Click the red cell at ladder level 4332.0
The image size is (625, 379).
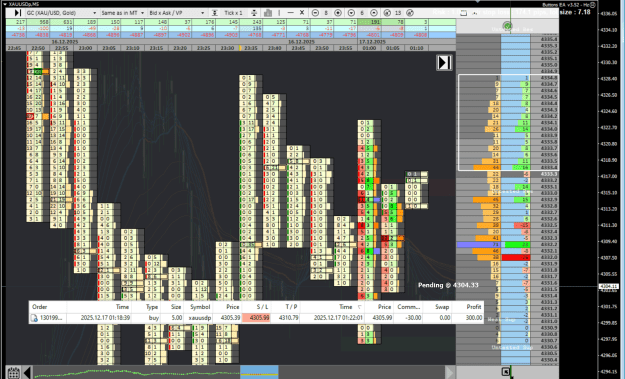(516, 257)
